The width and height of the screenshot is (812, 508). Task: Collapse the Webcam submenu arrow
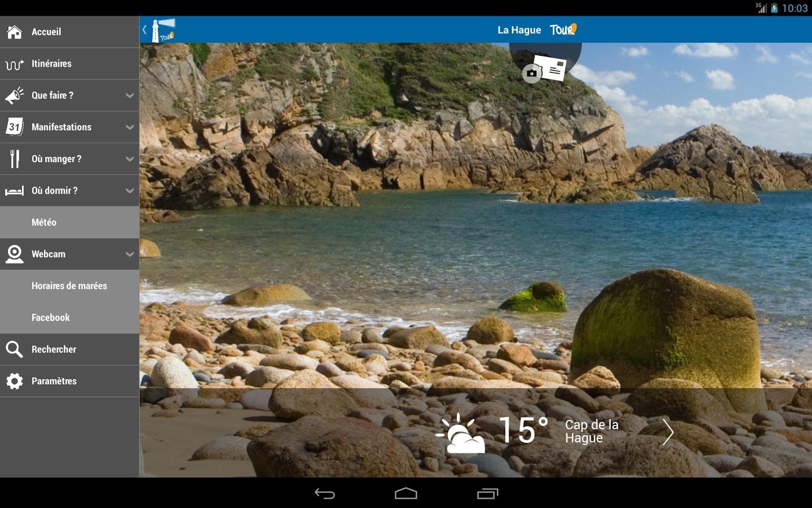(130, 254)
